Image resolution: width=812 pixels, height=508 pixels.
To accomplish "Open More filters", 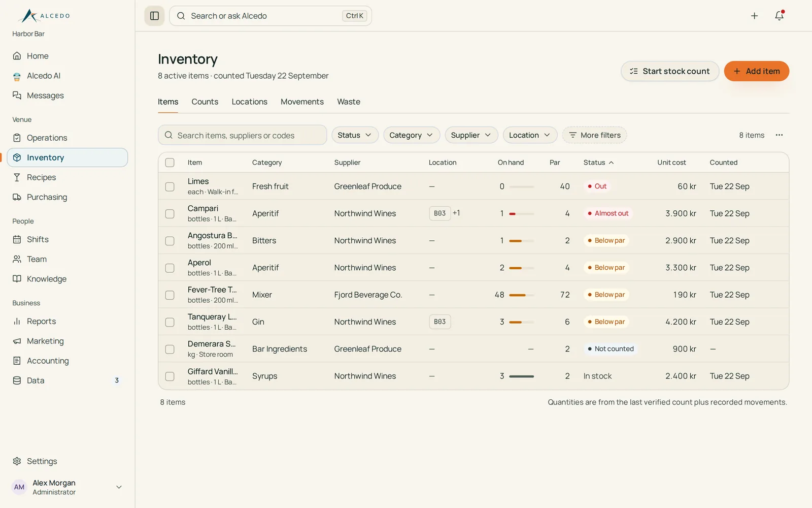I will pyautogui.click(x=594, y=135).
